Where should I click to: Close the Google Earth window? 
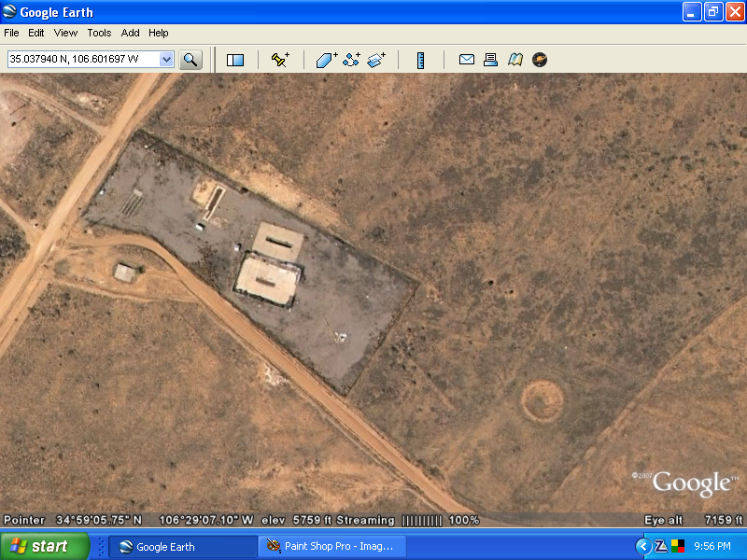[x=735, y=12]
